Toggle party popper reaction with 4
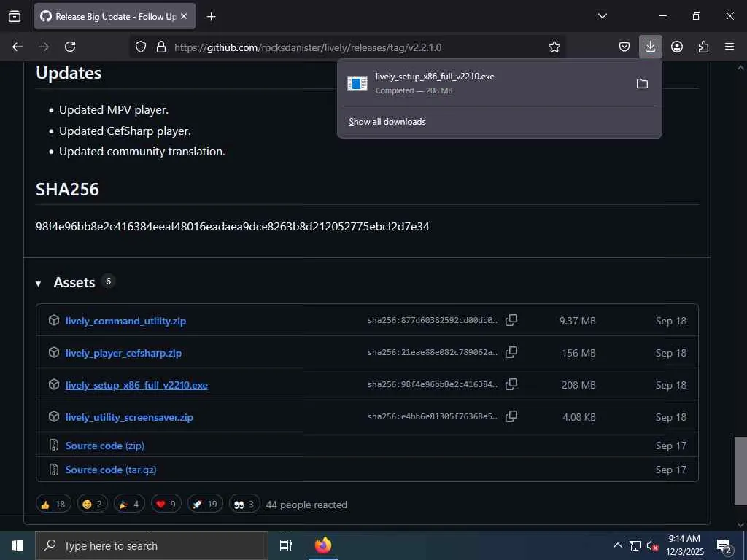 point(129,505)
